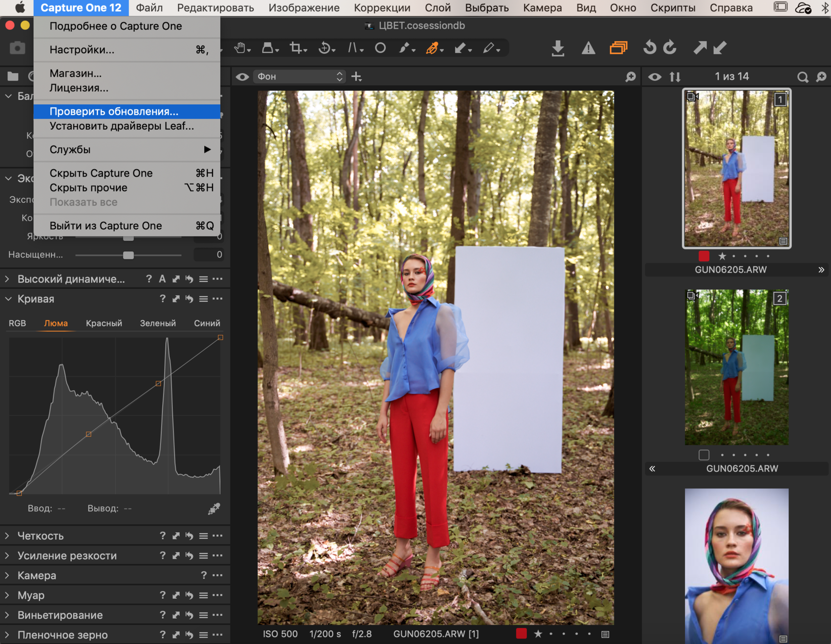Toggle the exposure warning triangle icon
Viewport: 831px width, 644px height.
[588, 48]
